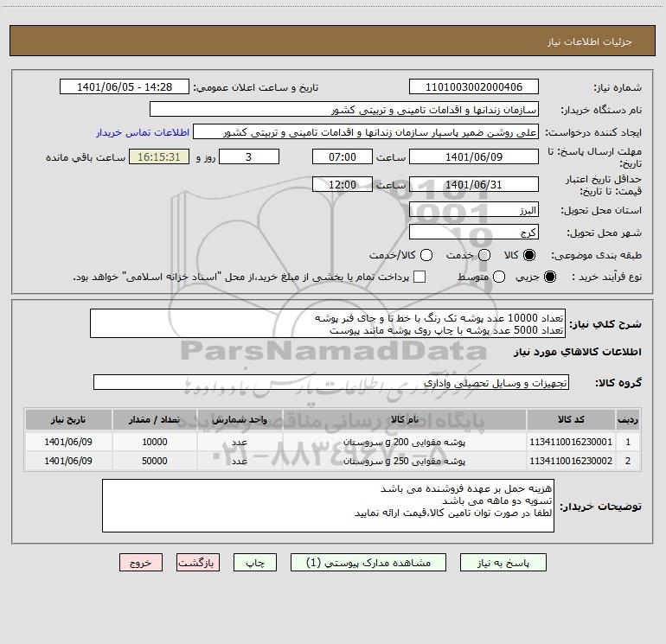Select the کالا/خدمت radio button

(426, 255)
